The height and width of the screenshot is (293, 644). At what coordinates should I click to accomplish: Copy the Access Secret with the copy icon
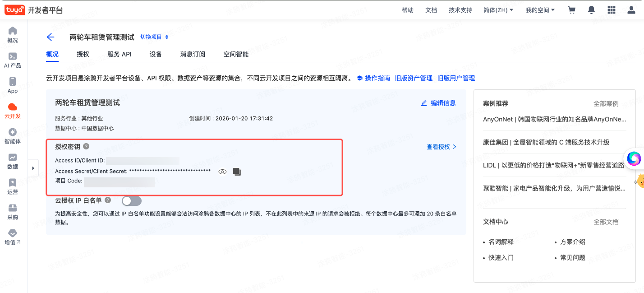point(238,172)
